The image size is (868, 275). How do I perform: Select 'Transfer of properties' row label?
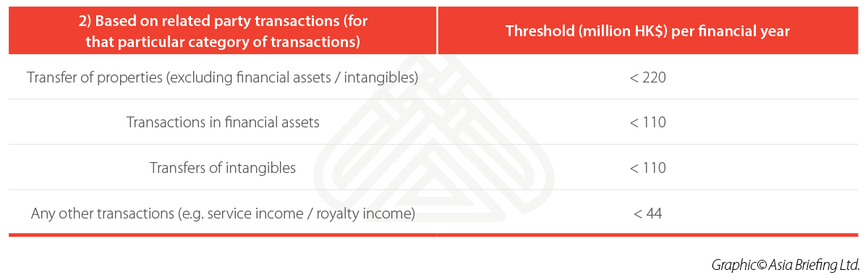tap(223, 77)
